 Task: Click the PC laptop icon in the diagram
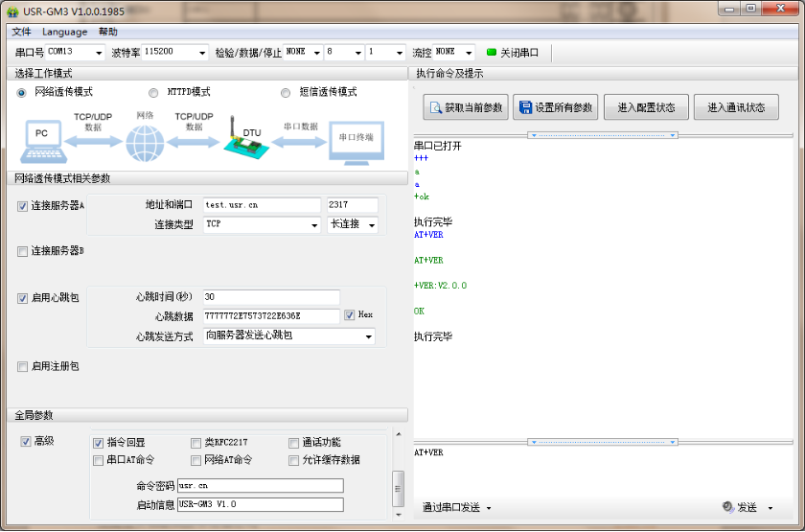(41, 140)
